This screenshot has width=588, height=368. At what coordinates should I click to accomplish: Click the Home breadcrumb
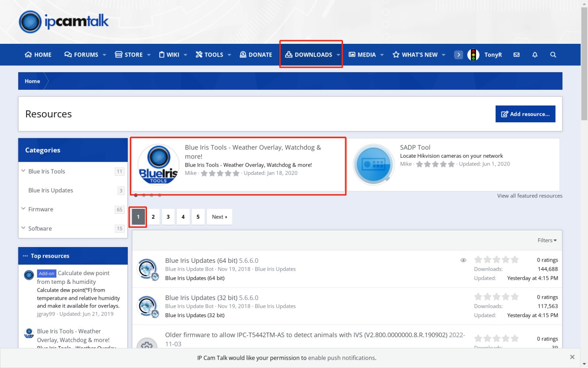pyautogui.click(x=32, y=81)
